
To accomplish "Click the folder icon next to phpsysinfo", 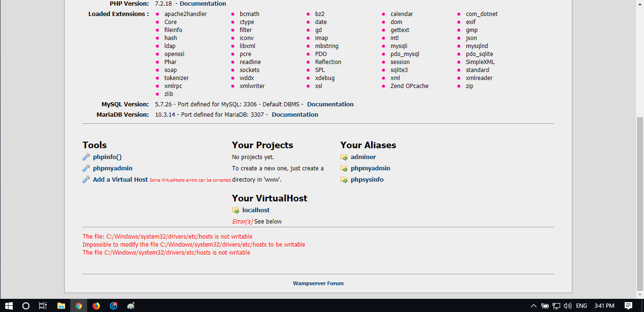I will pyautogui.click(x=344, y=180).
